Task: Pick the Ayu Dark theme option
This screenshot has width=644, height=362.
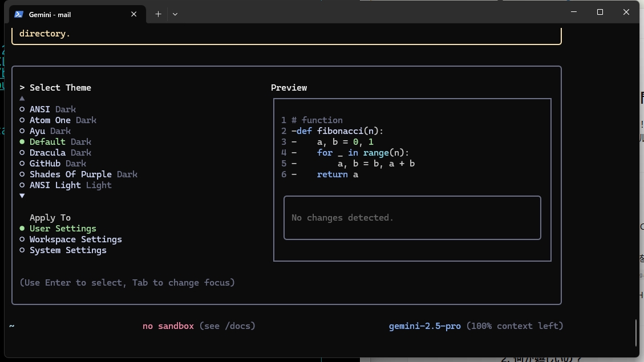Action: (50, 131)
